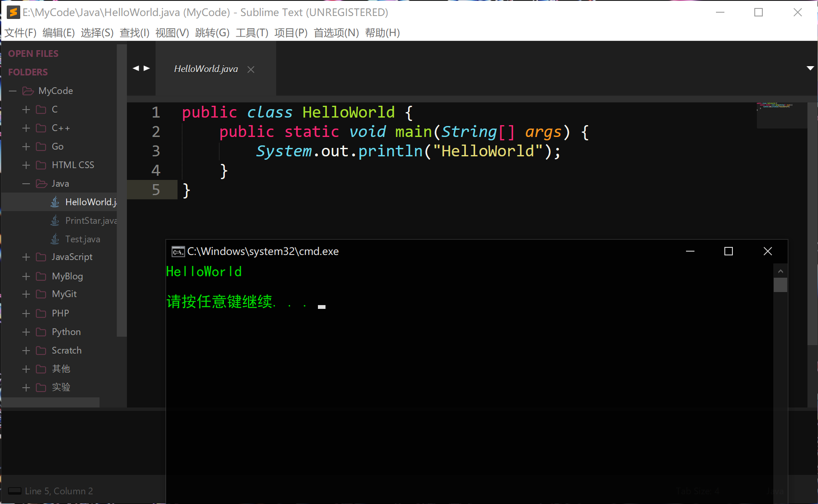Go to previous tab with left arrow
This screenshot has width=818, height=504.
tap(136, 68)
